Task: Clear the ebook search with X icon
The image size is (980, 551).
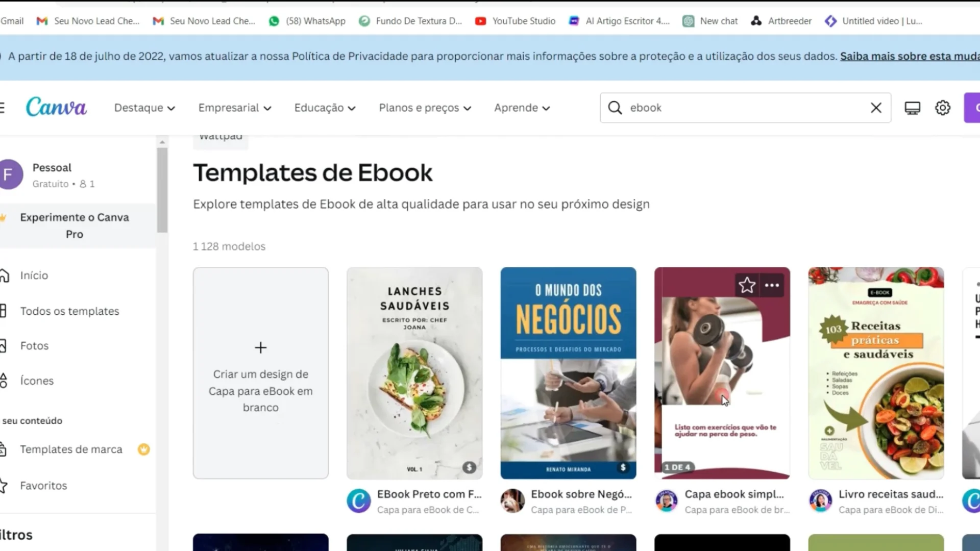Action: click(876, 108)
